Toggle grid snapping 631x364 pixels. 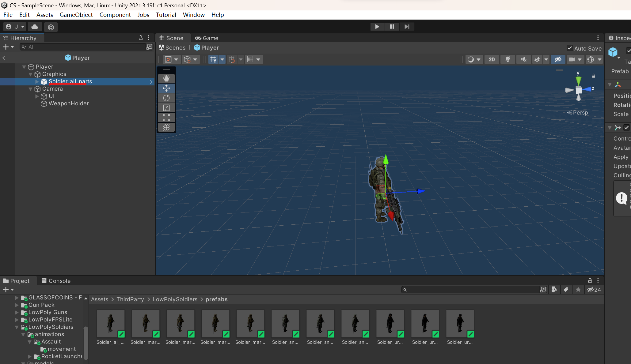232,59
